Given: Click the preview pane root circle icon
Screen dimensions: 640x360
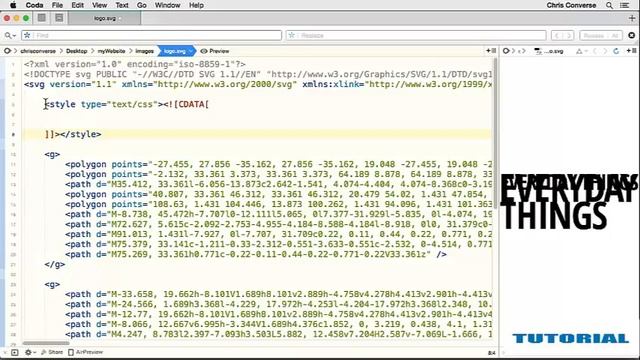Looking at the screenshot, I should [x=506, y=51].
